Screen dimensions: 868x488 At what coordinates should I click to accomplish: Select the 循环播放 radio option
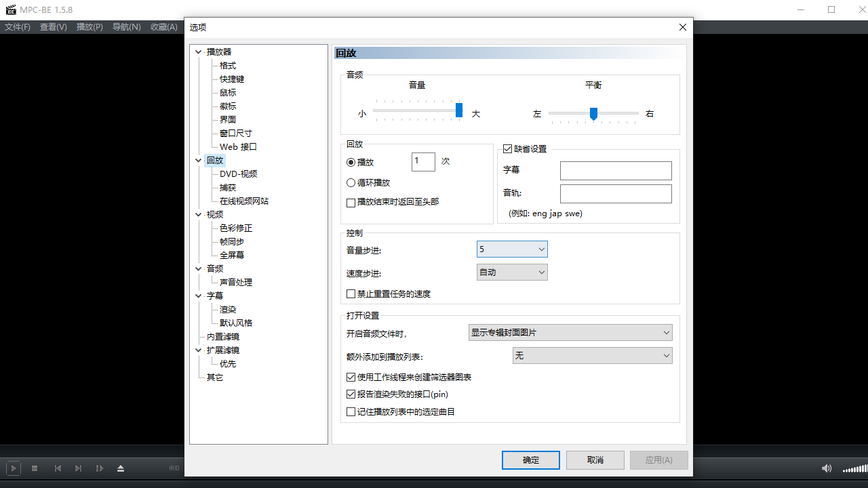351,182
